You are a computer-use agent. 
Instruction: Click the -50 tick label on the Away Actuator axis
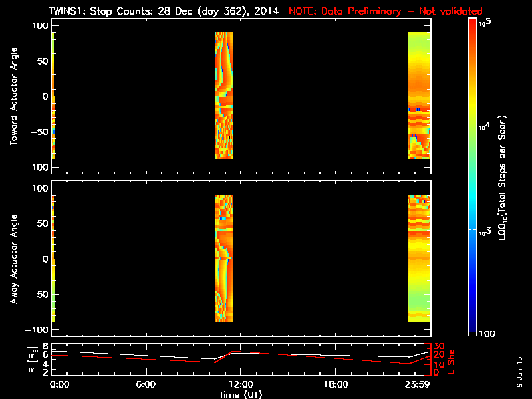coord(40,295)
